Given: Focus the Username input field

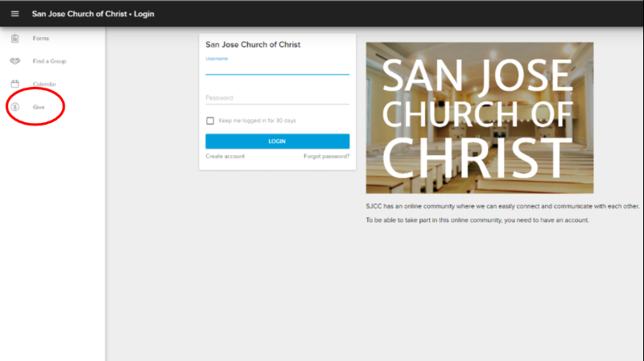Looking at the screenshot, I should tap(277, 68).
